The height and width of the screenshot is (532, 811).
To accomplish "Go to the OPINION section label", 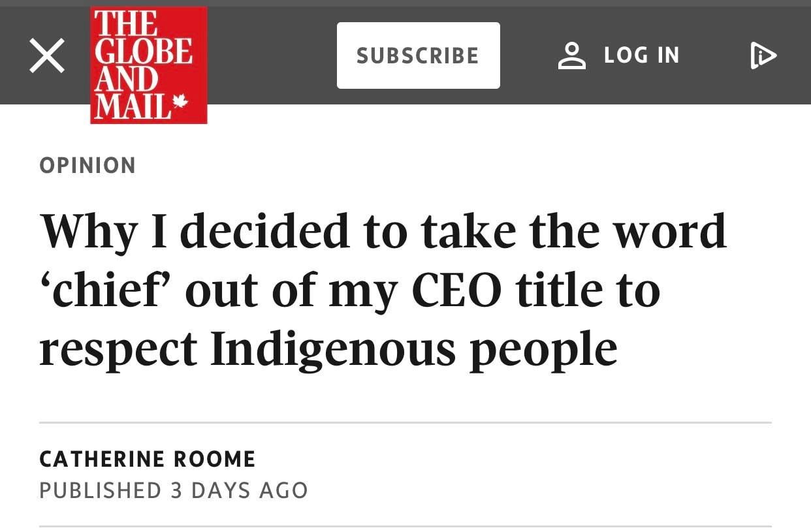I will coord(87,165).
